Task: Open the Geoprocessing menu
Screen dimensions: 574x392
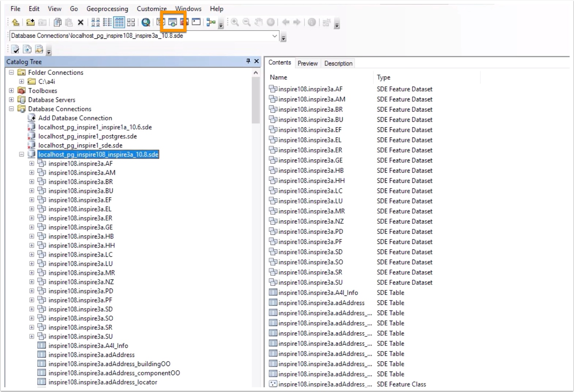Action: click(107, 9)
